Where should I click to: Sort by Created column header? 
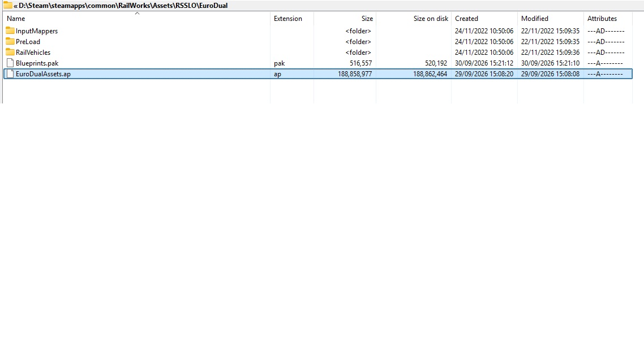[466, 19]
